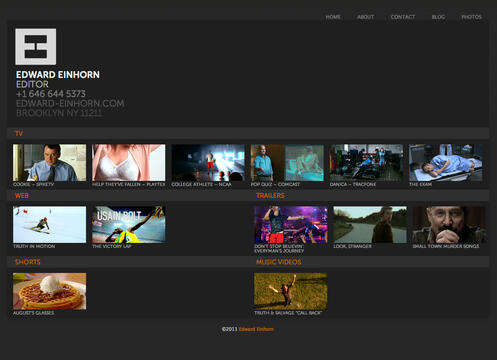Image resolution: width=497 pixels, height=360 pixels.
Task: Click the 'Look, Stranger' caption
Action: coord(352,246)
